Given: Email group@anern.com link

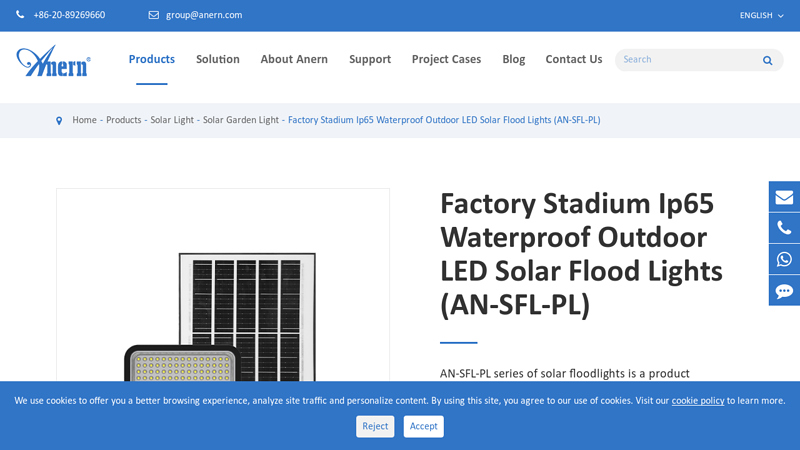Looking at the screenshot, I should click(204, 15).
